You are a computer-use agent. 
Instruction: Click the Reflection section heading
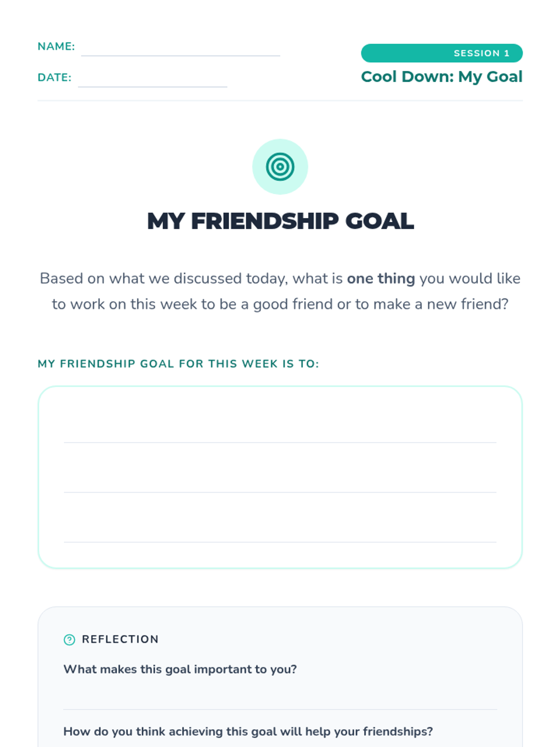[120, 639]
